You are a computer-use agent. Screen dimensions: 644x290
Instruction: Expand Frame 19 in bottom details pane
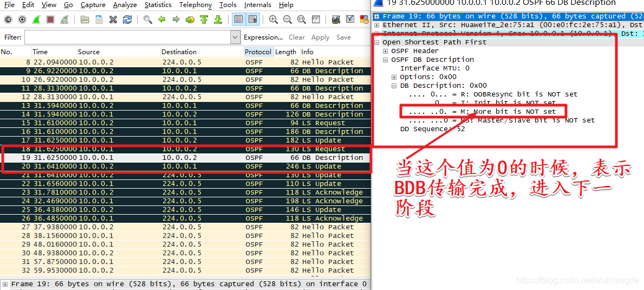(x=5, y=284)
